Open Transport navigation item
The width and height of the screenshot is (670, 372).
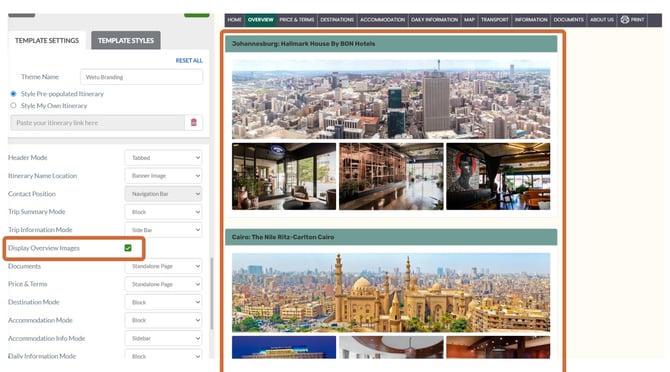[x=494, y=20]
